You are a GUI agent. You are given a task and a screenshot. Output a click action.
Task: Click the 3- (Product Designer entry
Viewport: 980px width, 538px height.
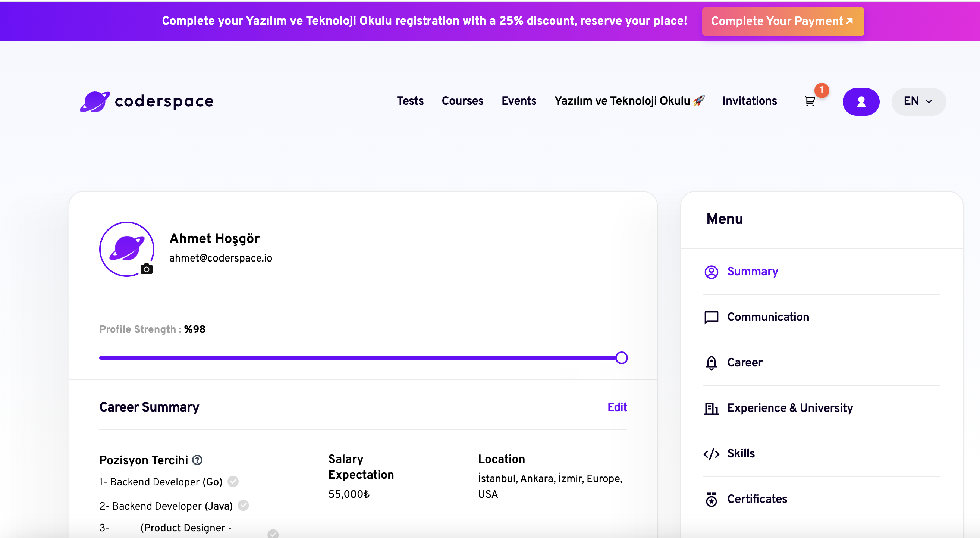[166, 528]
